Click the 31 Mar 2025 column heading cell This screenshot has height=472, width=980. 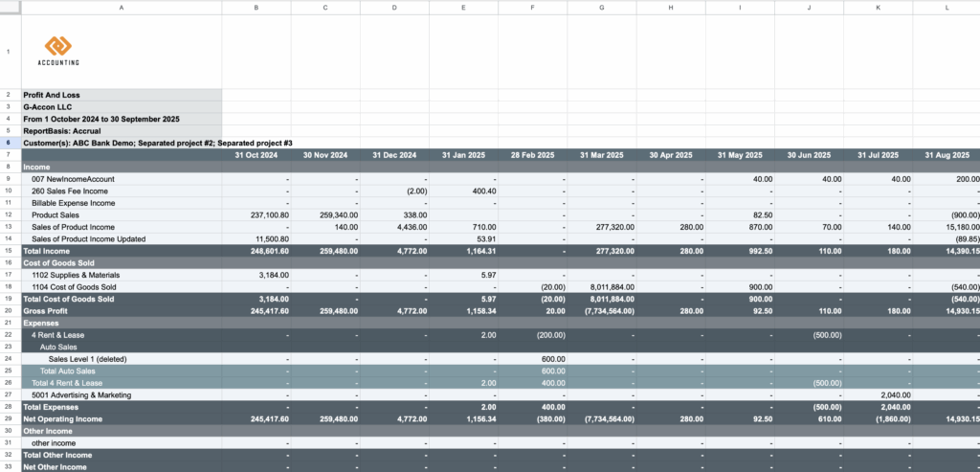tap(601, 154)
